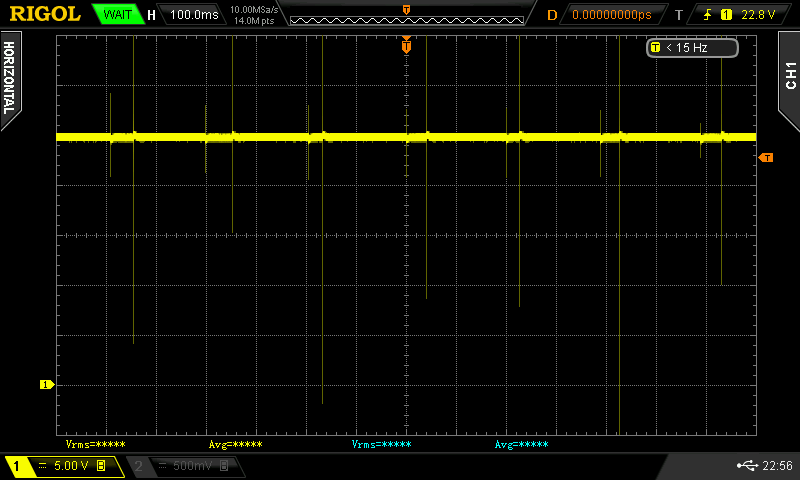The width and height of the screenshot is (800, 480).
Task: Click the RIGOL logo
Action: tap(44, 14)
